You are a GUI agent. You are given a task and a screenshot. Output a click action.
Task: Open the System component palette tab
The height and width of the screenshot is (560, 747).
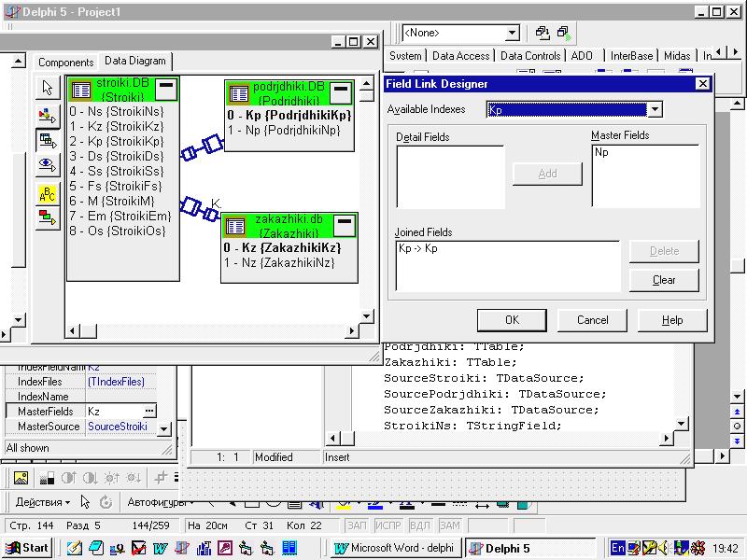pyautogui.click(x=405, y=56)
